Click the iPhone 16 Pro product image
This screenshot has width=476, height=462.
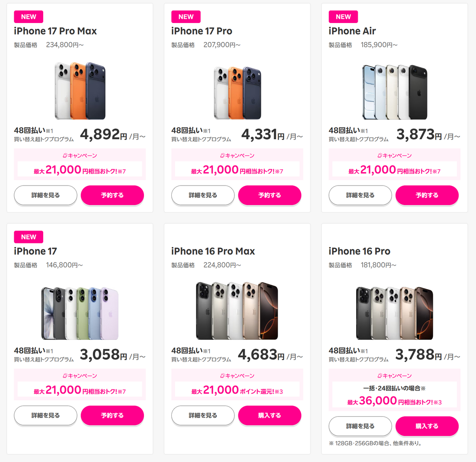(x=395, y=313)
